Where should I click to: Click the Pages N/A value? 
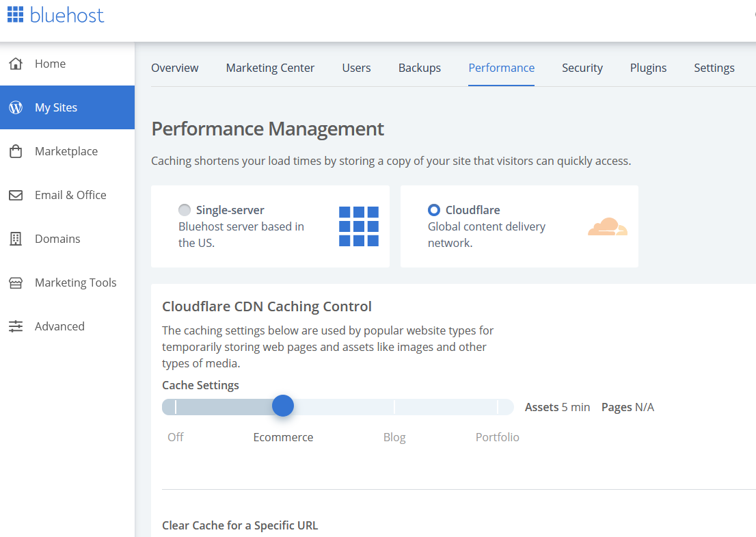pos(627,407)
